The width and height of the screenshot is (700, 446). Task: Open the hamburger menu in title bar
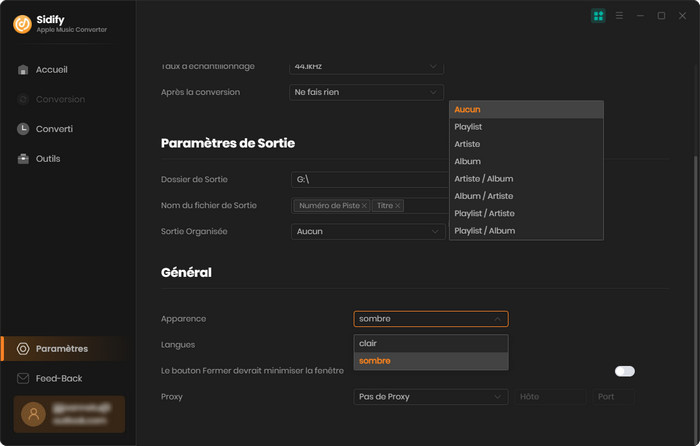[x=620, y=16]
